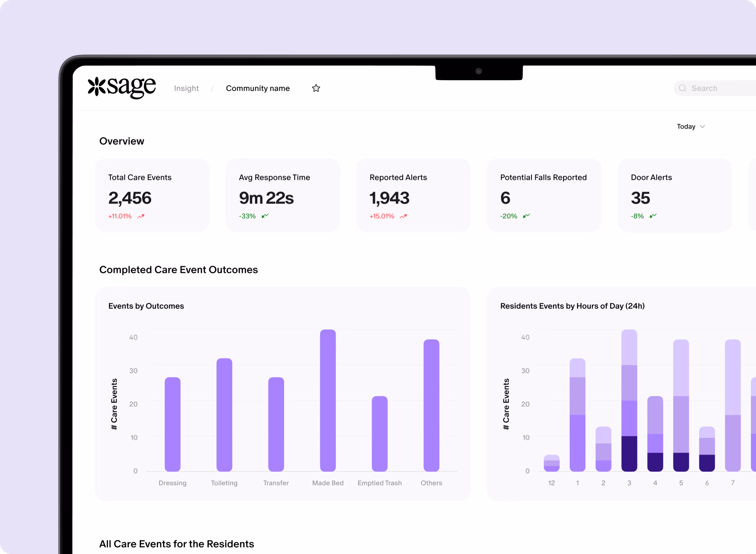Go to Insight breadcrumb
This screenshot has width=756, height=554.
pos(186,88)
